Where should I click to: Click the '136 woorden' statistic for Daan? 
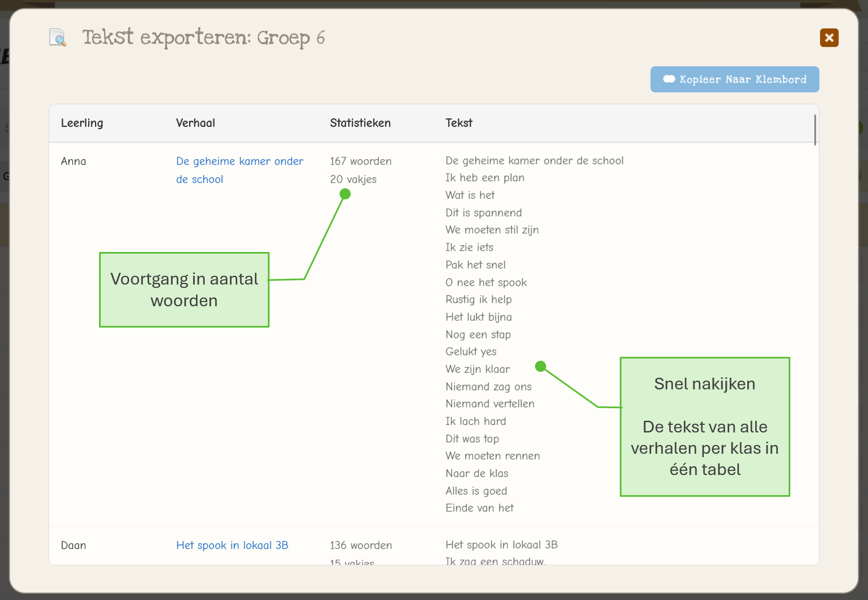pos(361,545)
